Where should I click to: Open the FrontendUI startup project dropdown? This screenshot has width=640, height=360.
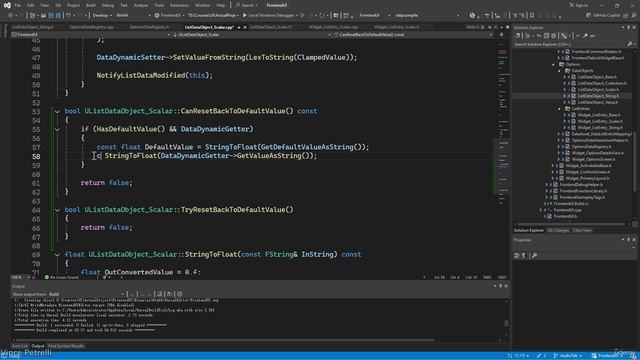[170, 15]
